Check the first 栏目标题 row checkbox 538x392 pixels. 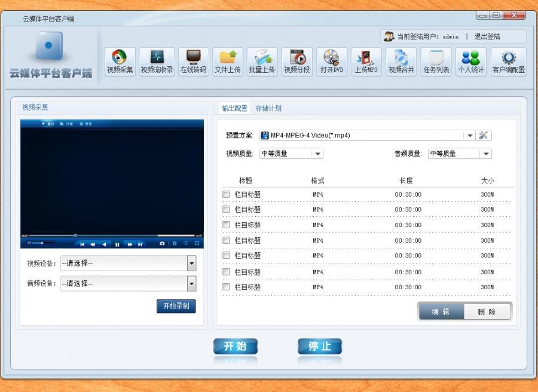tap(226, 194)
